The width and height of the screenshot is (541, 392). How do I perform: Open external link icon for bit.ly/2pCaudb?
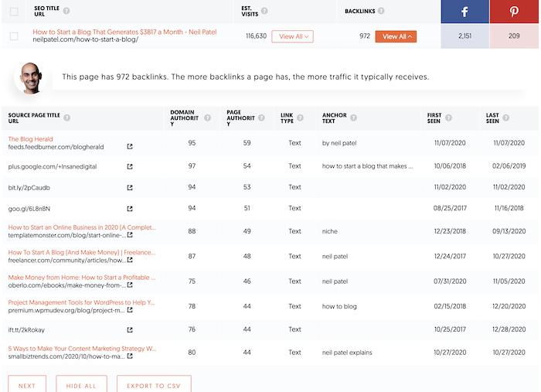click(x=130, y=188)
